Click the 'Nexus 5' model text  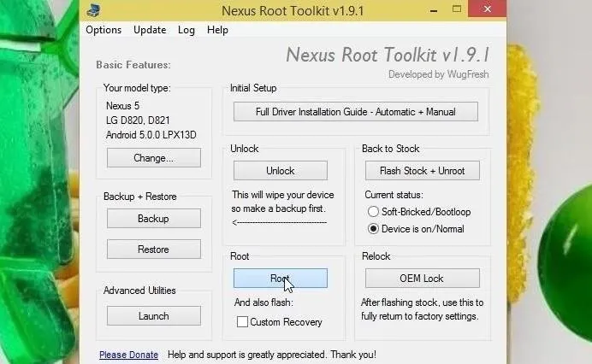122,106
